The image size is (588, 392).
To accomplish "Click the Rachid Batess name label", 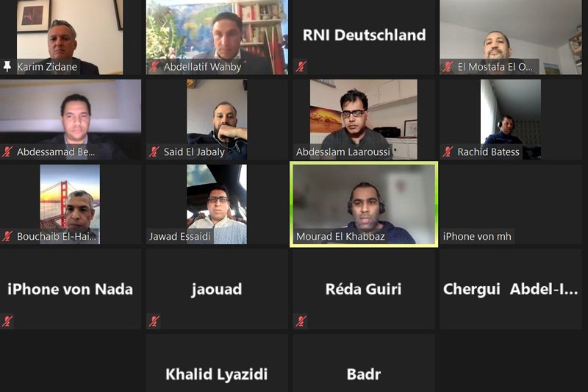I will 488,152.
